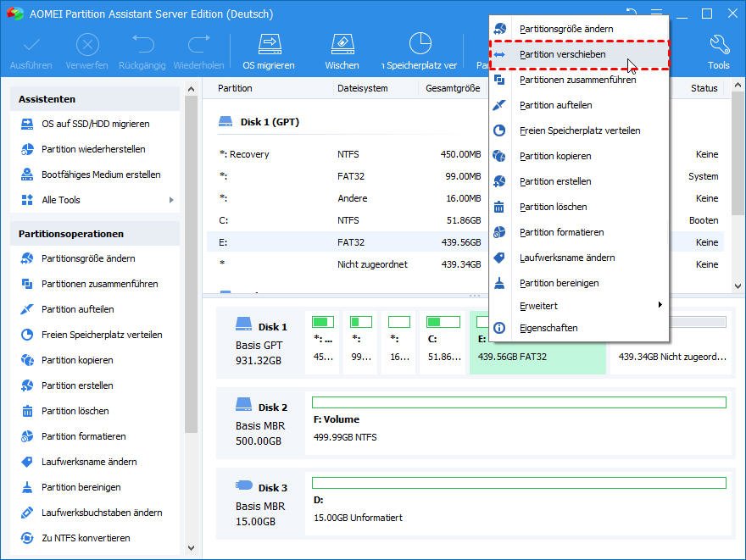Select Laufwerksname ändern in the context menu
The height and width of the screenshot is (560, 746).
(579, 258)
